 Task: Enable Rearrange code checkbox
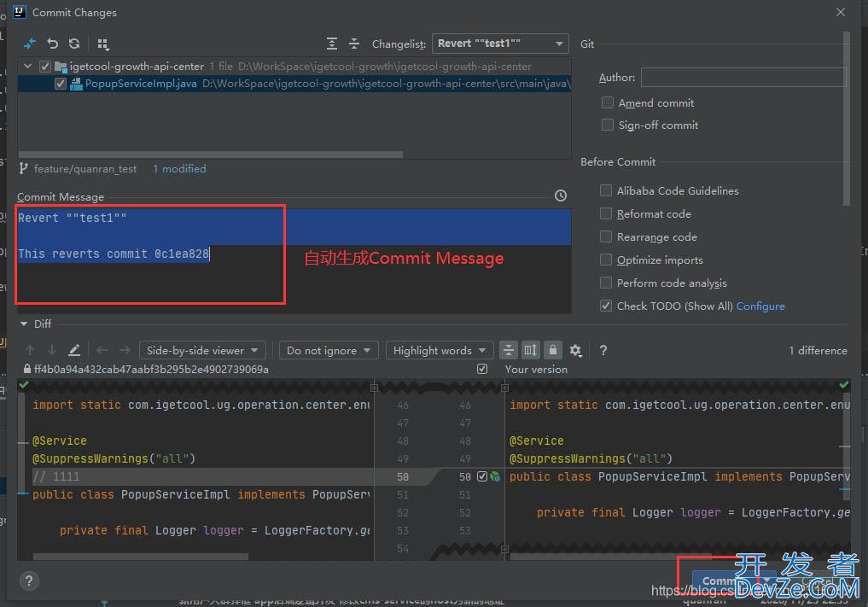(x=606, y=236)
